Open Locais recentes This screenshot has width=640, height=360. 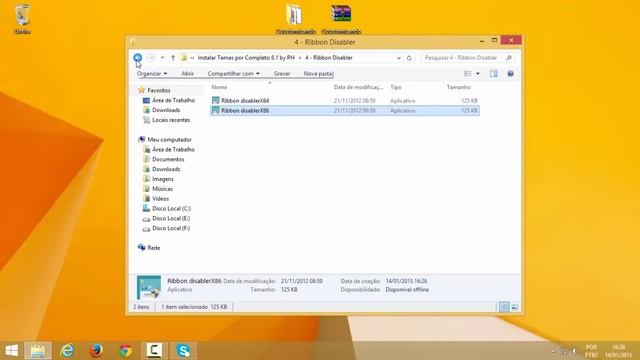point(171,120)
